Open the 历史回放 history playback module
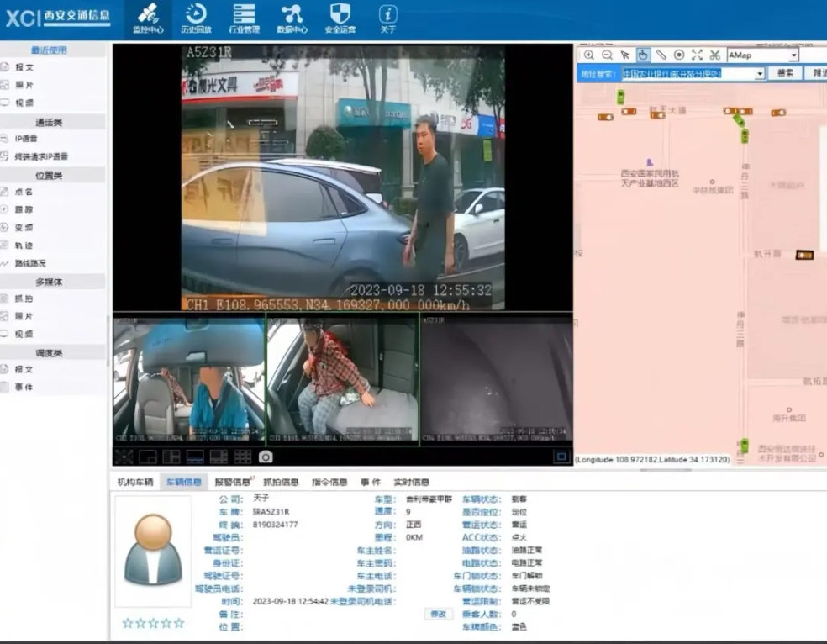 [196, 18]
